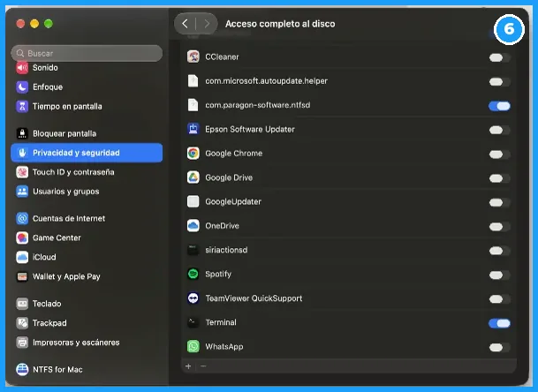Toggle com.microsoft.autoupdate.helper disk access switch
Viewport: 538px width, 392px height.
[499, 81]
